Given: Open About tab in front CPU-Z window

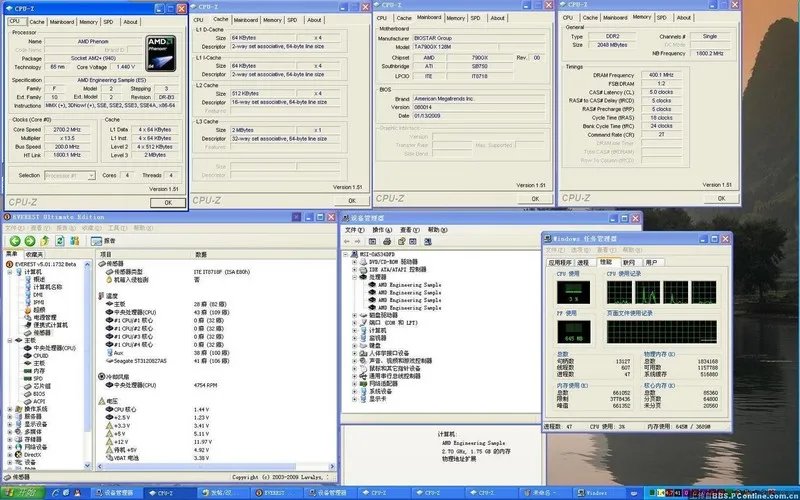Looking at the screenshot, I should coord(130,22).
